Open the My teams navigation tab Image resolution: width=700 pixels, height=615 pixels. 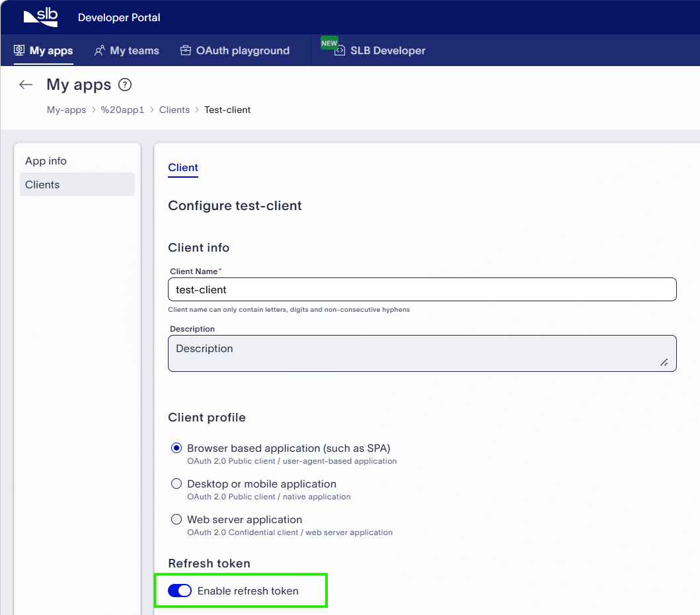tap(126, 50)
